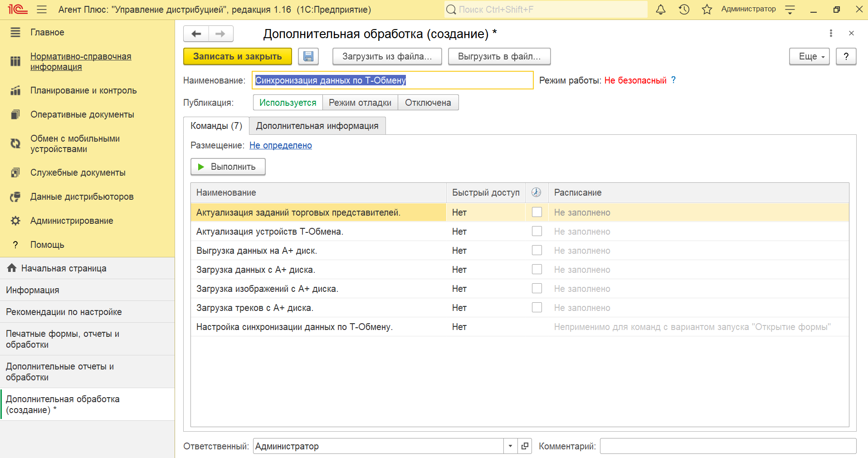The width and height of the screenshot is (868, 458).
Task: Toggle schedule checkbox for Актуализация устройств Т-Обмена
Action: 537,231
